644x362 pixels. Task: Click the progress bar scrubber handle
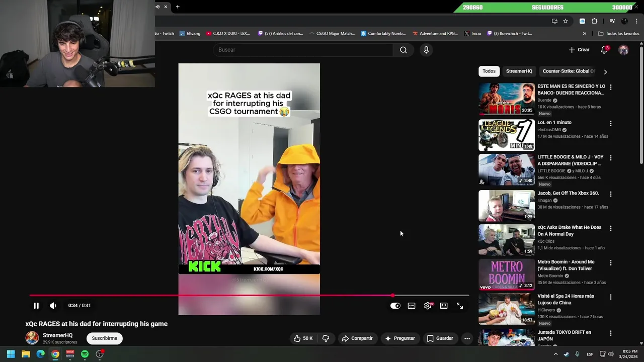(393, 296)
